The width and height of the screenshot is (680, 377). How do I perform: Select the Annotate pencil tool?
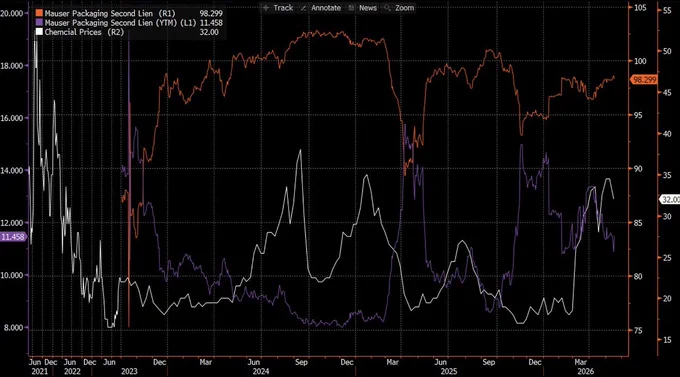tap(321, 8)
